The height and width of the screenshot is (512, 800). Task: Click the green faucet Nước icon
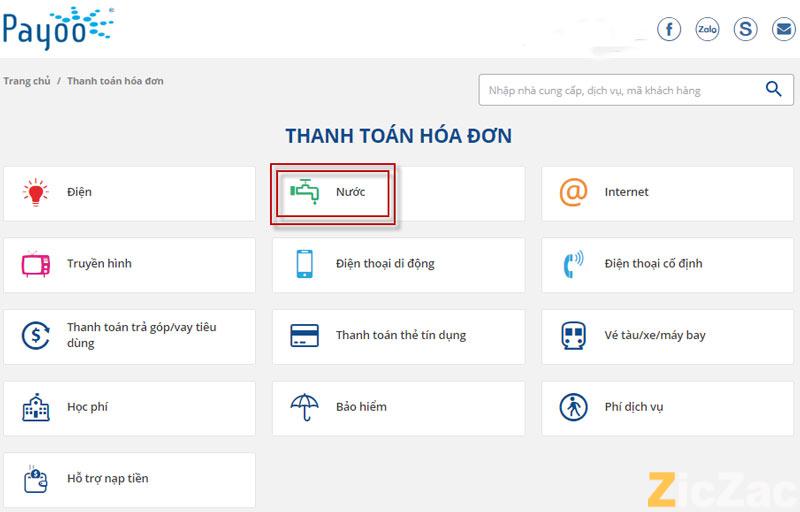click(x=305, y=192)
